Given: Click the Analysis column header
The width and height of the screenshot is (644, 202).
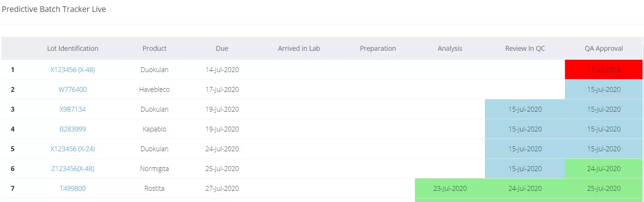Looking at the screenshot, I should 450,49.
